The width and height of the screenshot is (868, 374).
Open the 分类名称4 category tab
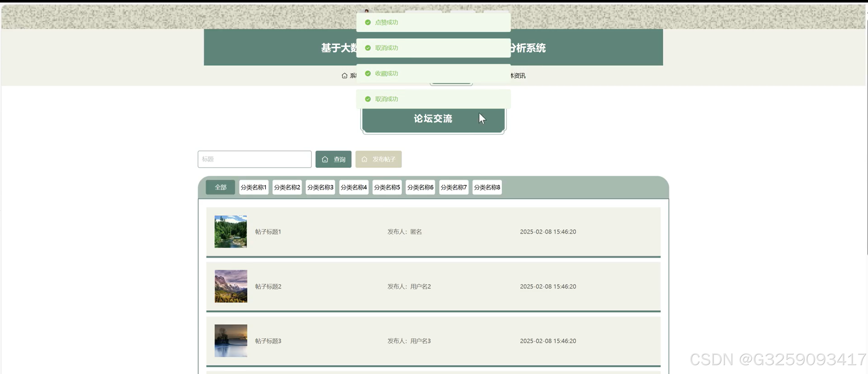354,187
